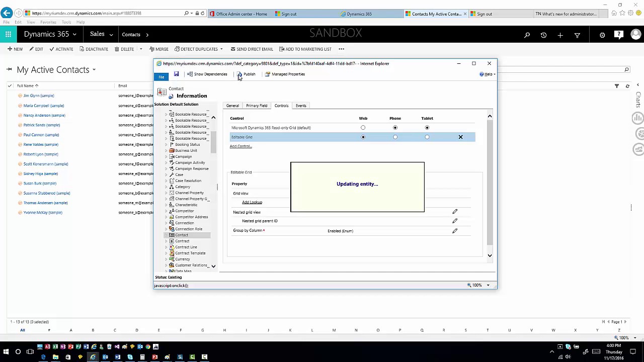644x362 pixels.
Task: Select Tablet radio for Read-only Grid
Action: point(427,128)
